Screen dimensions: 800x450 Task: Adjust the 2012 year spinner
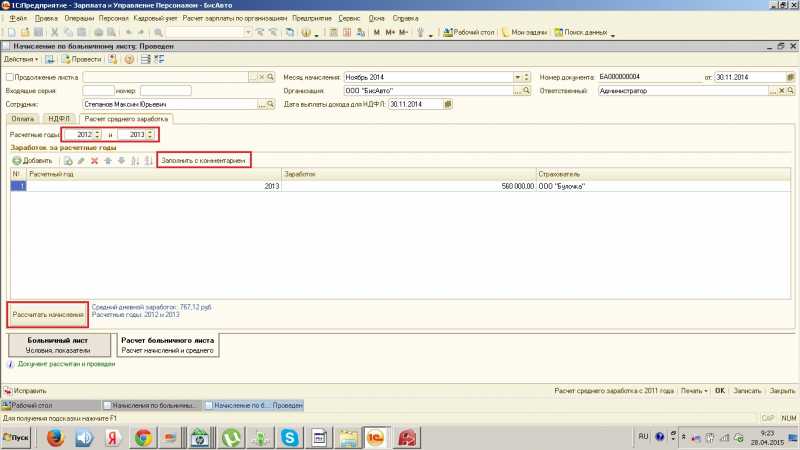point(97,135)
